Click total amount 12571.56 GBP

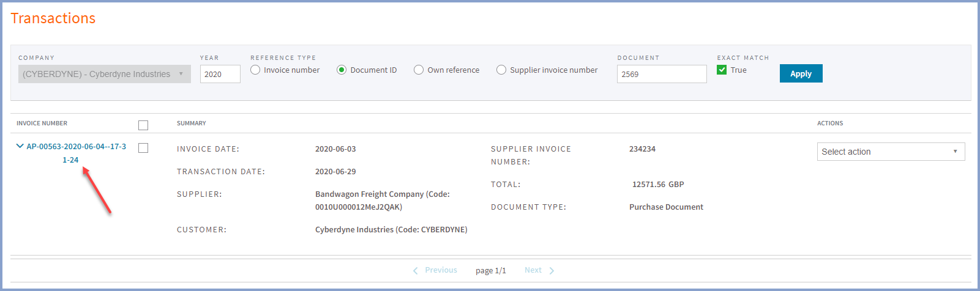(658, 184)
